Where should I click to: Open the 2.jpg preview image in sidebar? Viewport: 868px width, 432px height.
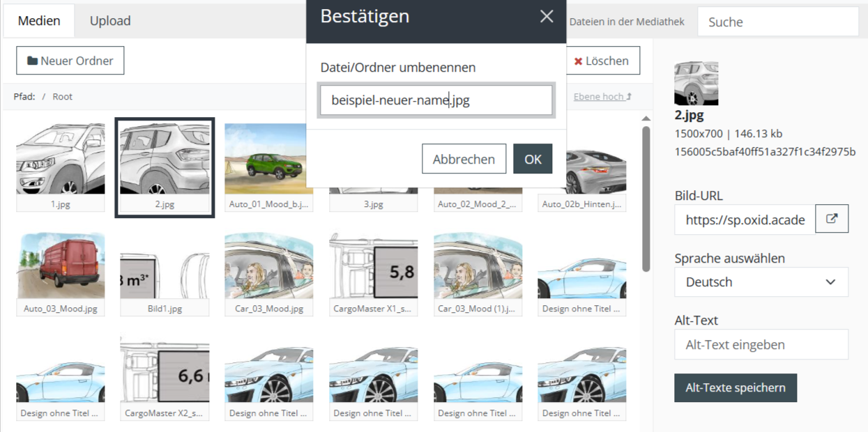[696, 84]
